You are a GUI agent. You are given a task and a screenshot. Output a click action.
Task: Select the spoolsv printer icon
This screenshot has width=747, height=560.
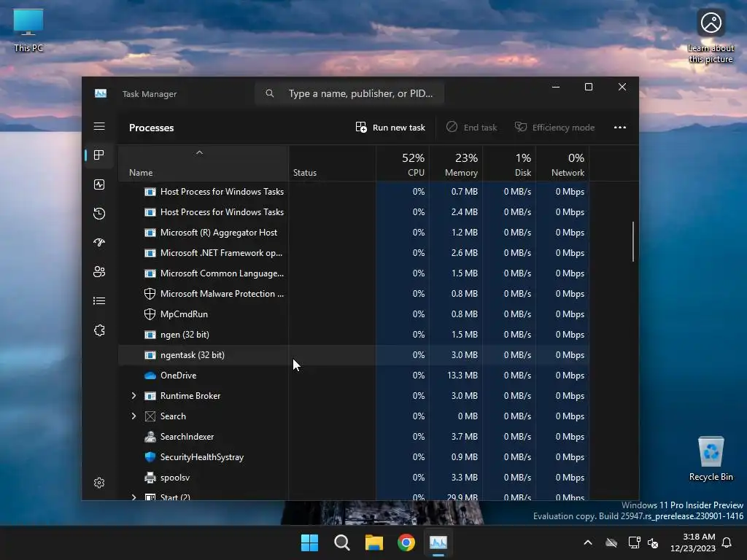pos(150,477)
